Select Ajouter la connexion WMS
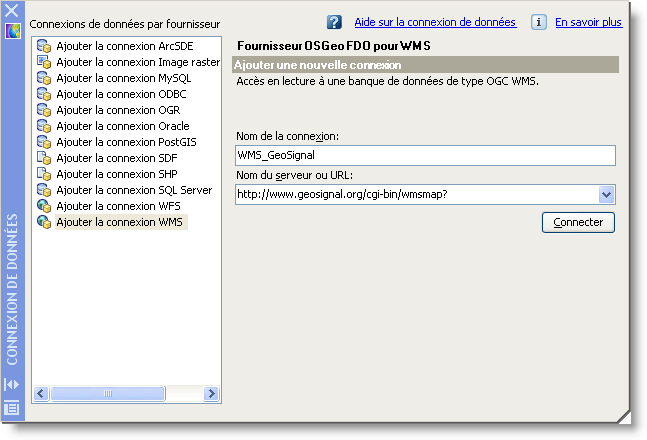The width and height of the screenshot is (647, 440). [119, 222]
